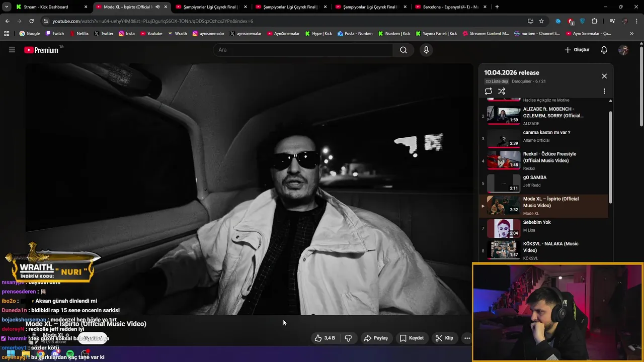
Task: Toggle playlist loop mode
Action: coord(488,91)
